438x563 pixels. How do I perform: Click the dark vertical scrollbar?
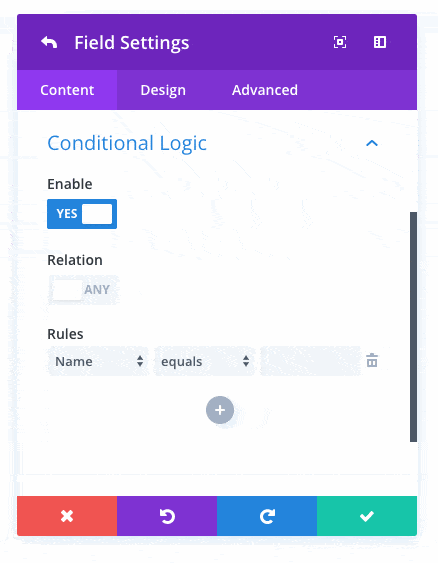tap(413, 327)
